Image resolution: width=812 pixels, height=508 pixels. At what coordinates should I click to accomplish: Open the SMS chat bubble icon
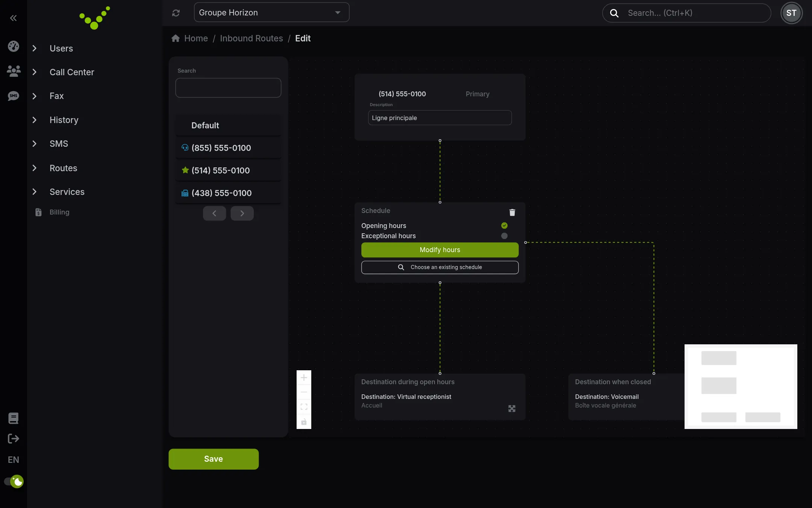point(14,96)
